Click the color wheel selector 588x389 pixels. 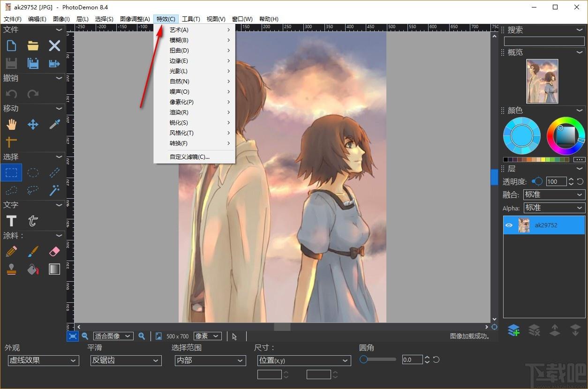565,136
